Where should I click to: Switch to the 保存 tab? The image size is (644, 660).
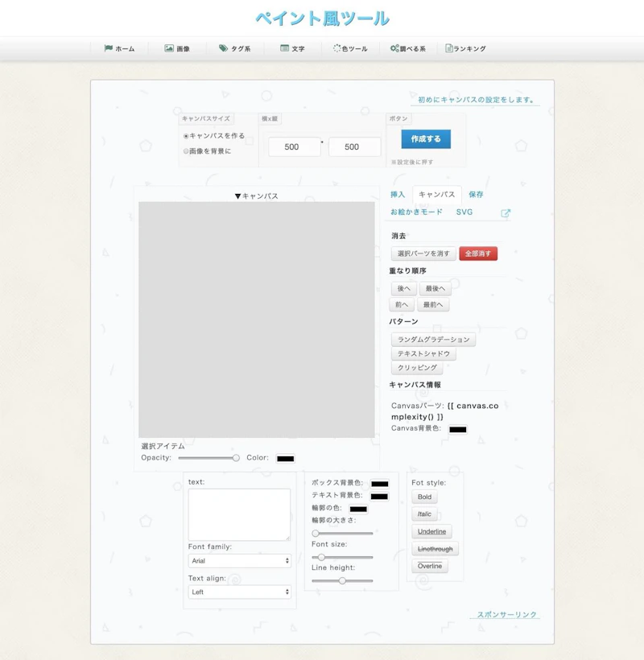tap(476, 195)
